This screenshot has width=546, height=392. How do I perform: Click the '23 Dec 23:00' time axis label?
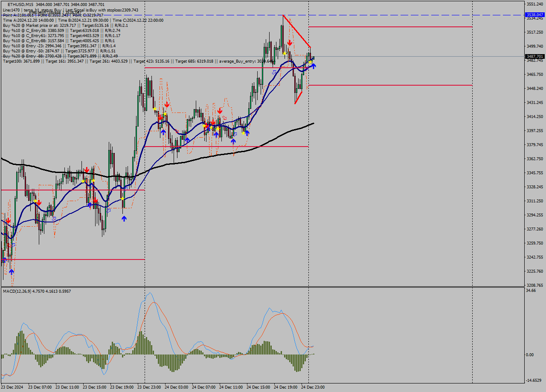149,387
